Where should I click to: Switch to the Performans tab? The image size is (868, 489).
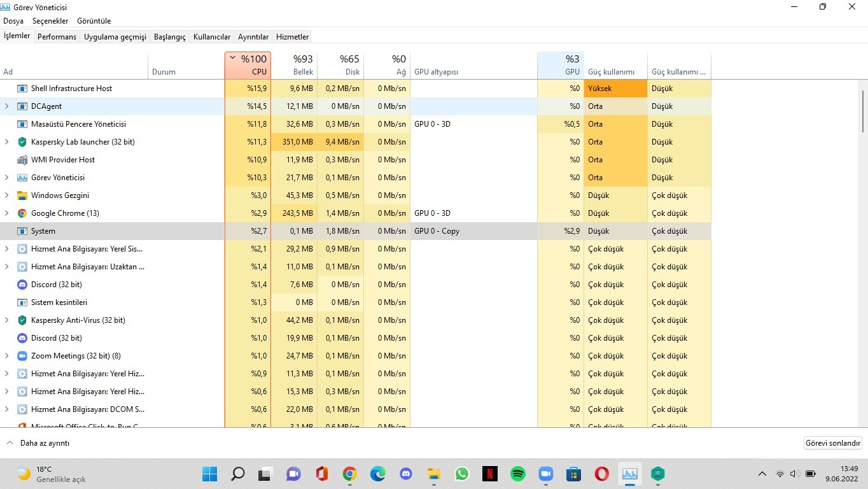(57, 37)
